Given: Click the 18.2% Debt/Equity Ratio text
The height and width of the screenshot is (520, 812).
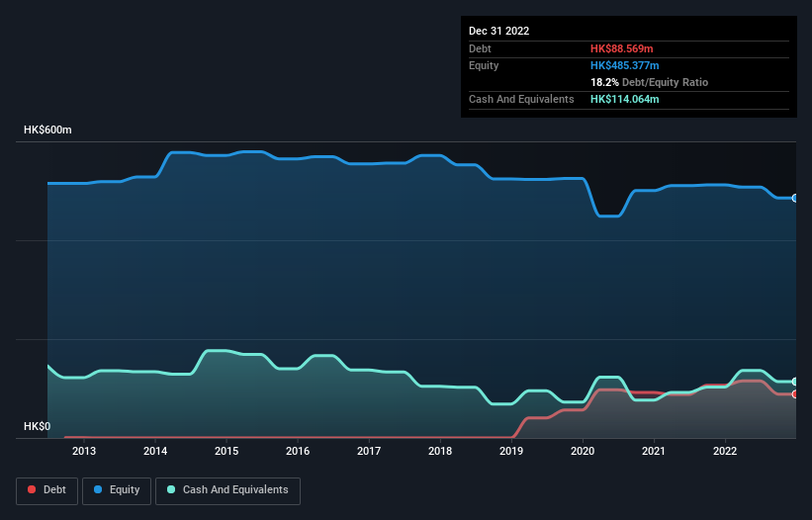Looking at the screenshot, I should tap(649, 82).
